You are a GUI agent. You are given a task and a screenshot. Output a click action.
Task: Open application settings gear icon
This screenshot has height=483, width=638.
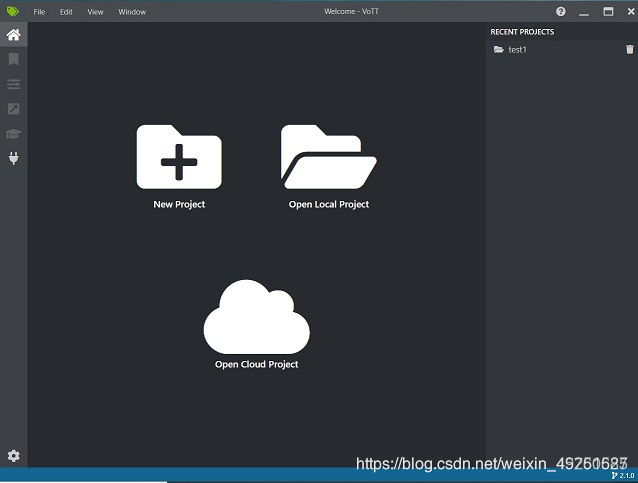pos(13,456)
